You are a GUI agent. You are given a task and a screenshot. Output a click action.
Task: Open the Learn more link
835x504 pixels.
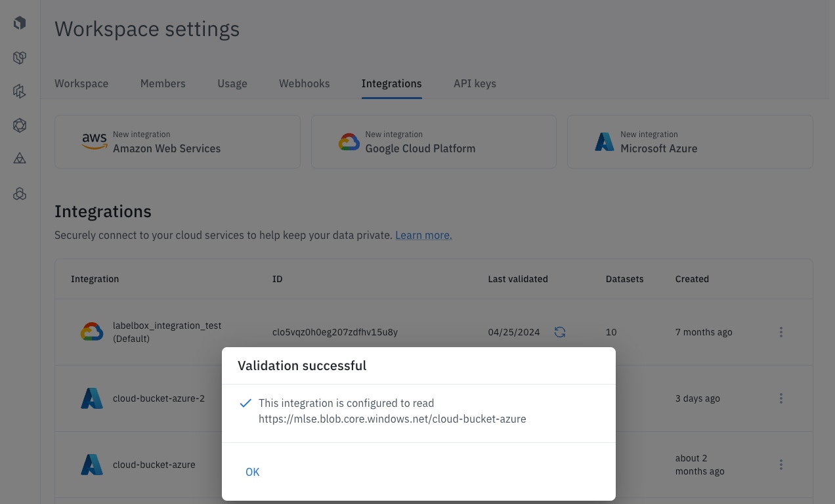[423, 235]
